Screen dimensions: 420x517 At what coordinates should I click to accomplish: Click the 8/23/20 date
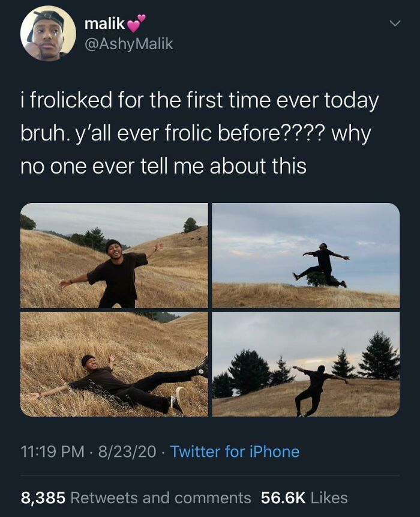129,452
